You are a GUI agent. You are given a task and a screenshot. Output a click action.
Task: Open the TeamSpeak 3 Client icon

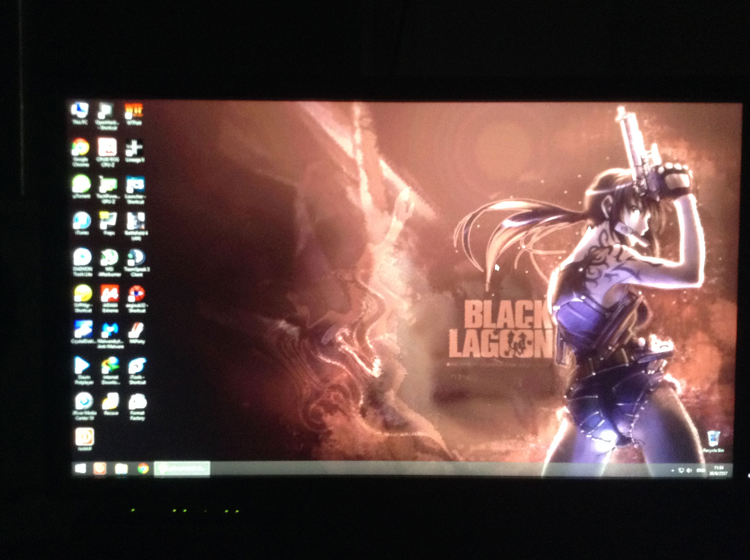click(137, 262)
